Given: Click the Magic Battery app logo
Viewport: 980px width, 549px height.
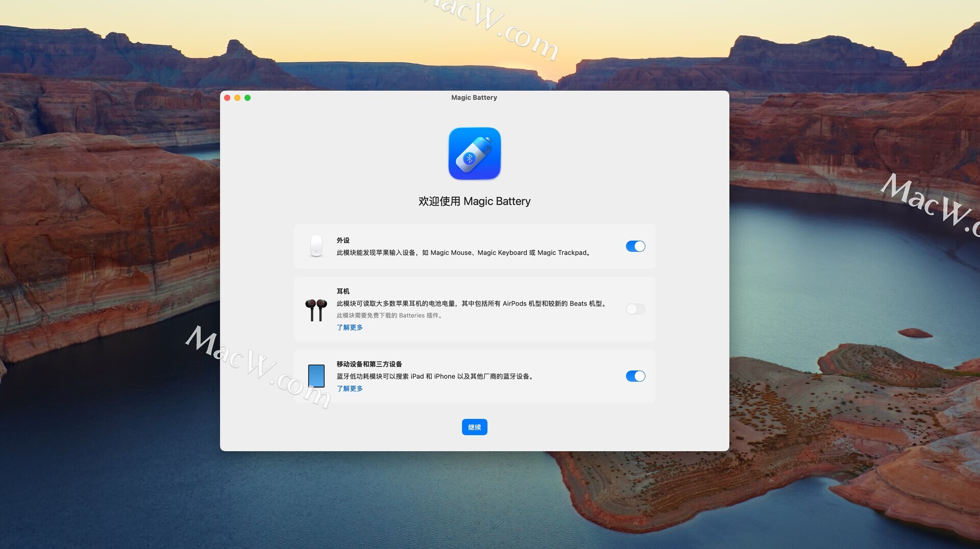Looking at the screenshot, I should click(x=474, y=154).
